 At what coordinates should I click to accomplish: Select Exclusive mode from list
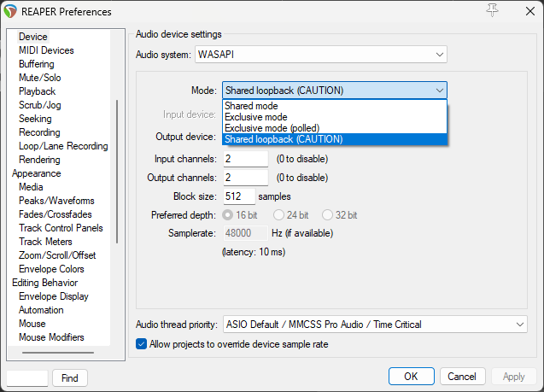click(256, 117)
